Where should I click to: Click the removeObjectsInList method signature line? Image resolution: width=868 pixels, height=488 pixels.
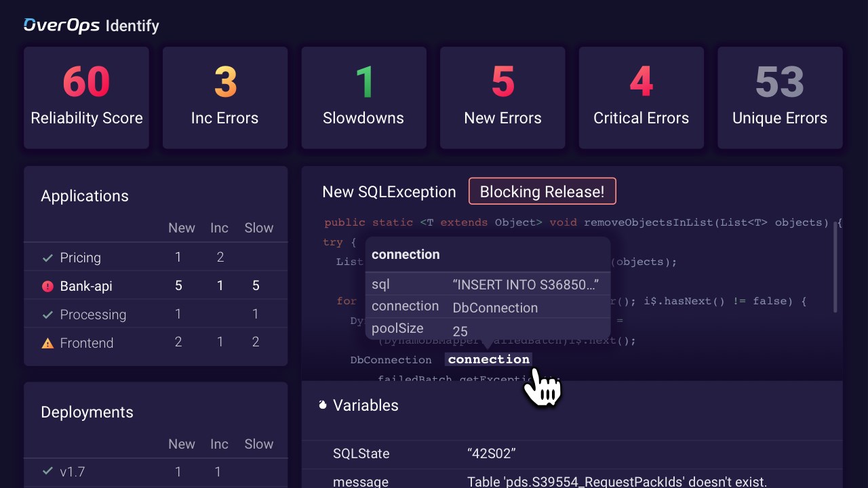coord(583,222)
